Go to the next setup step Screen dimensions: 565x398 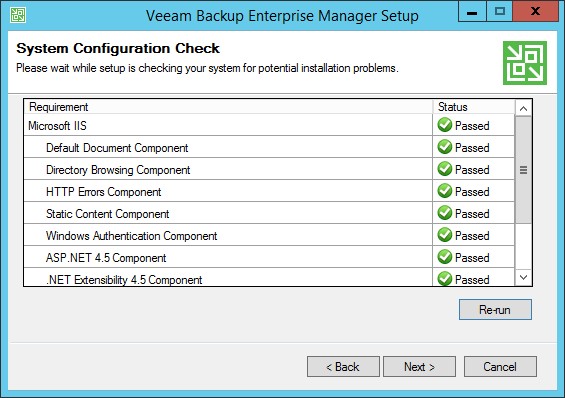(x=419, y=367)
